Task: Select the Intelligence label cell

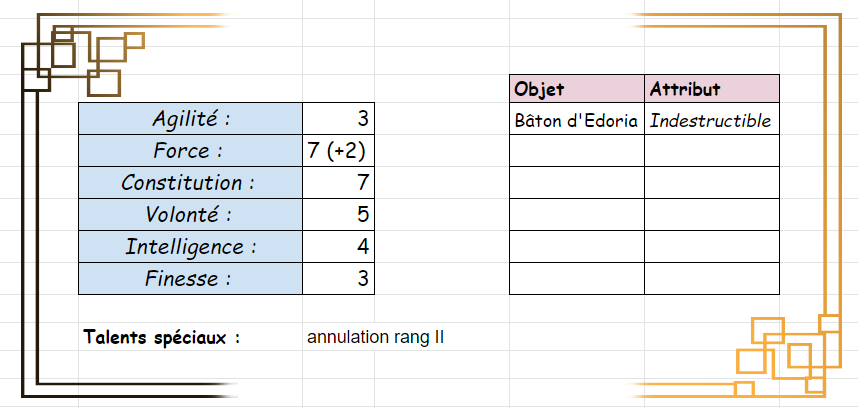Action: coord(190,247)
